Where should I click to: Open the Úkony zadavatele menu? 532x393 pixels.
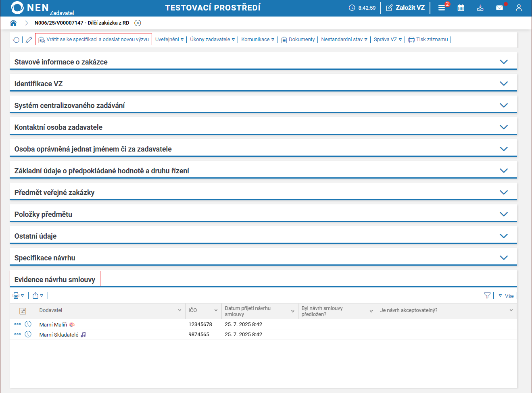pos(212,40)
